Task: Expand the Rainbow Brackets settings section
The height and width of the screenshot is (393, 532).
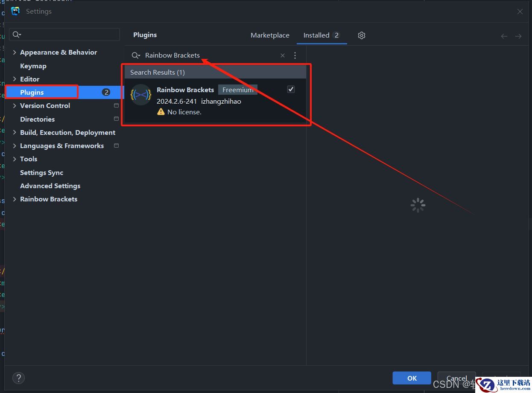Action: 15,199
